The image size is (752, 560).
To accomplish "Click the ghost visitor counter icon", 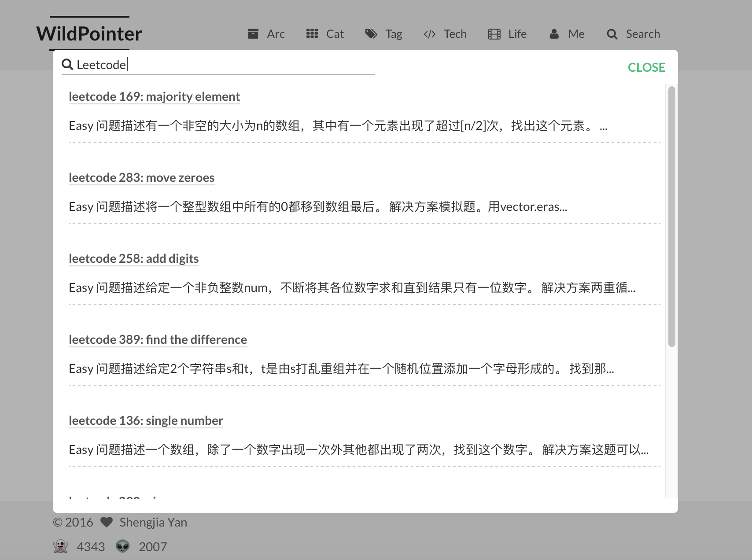I will pyautogui.click(x=61, y=546).
